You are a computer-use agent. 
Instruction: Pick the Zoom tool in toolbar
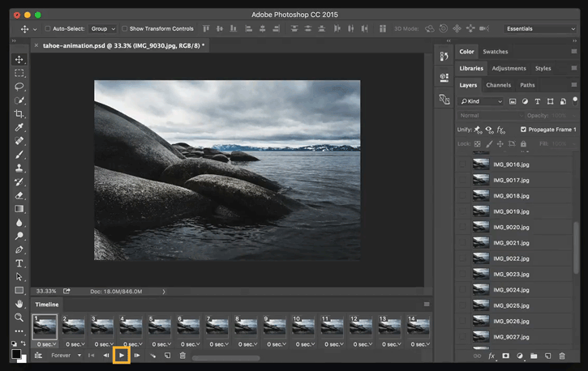[x=19, y=317]
